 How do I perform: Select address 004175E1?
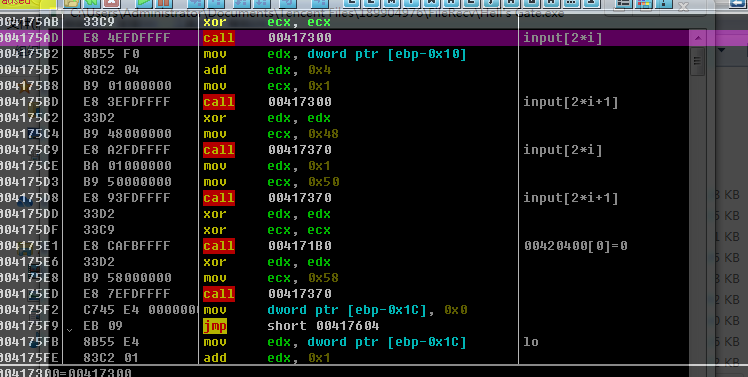(29, 246)
